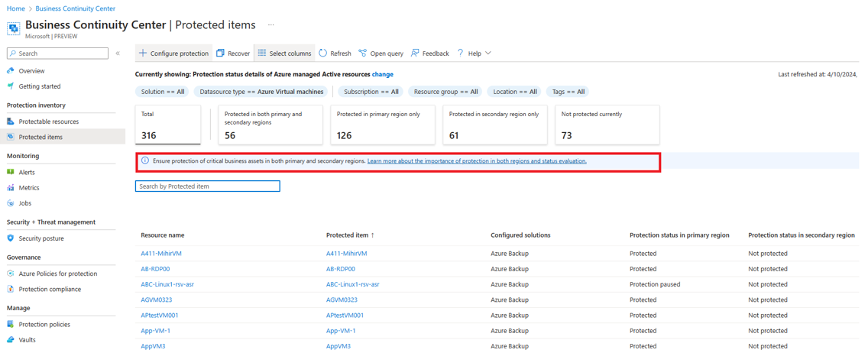Screen dimensions: 868x353
Task: Select Protected in secondary region only card
Action: pos(495,125)
